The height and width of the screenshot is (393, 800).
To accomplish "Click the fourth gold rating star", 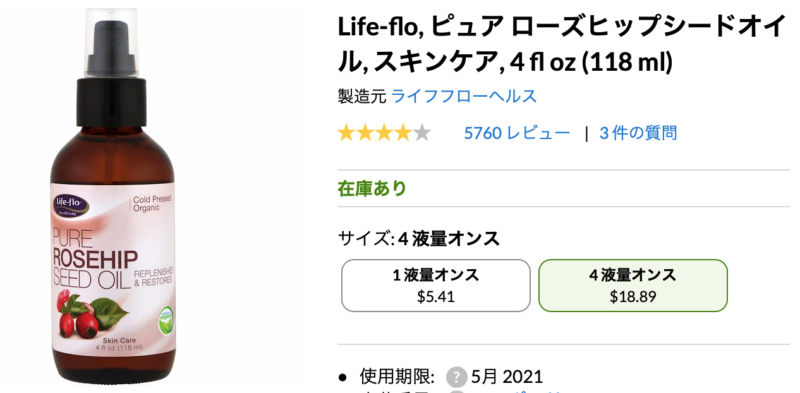I will tap(403, 134).
